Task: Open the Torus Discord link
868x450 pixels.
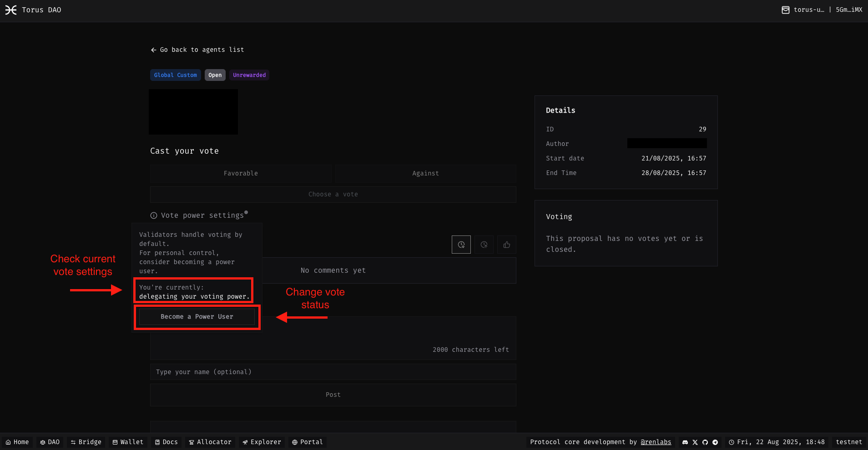Action: point(685,442)
